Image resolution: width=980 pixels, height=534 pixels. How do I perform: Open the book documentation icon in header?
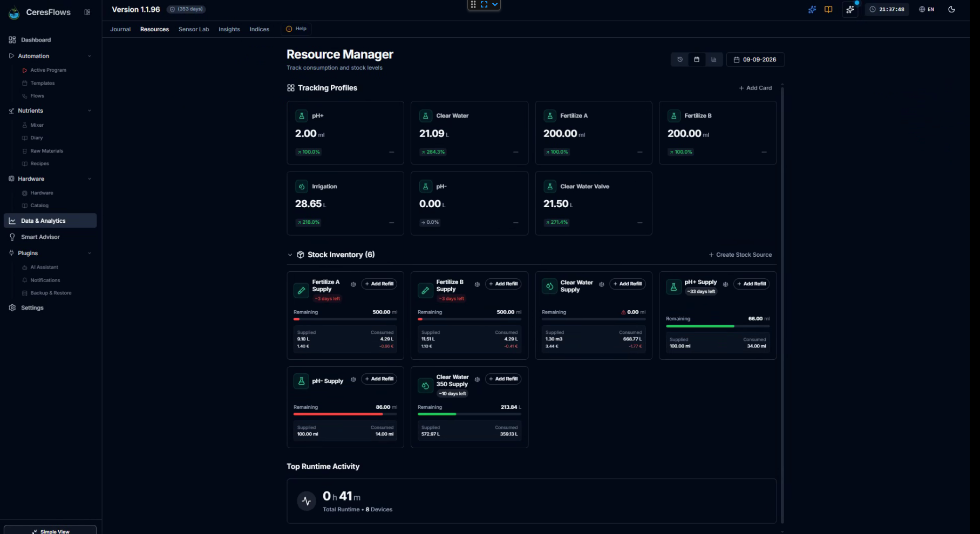point(828,9)
